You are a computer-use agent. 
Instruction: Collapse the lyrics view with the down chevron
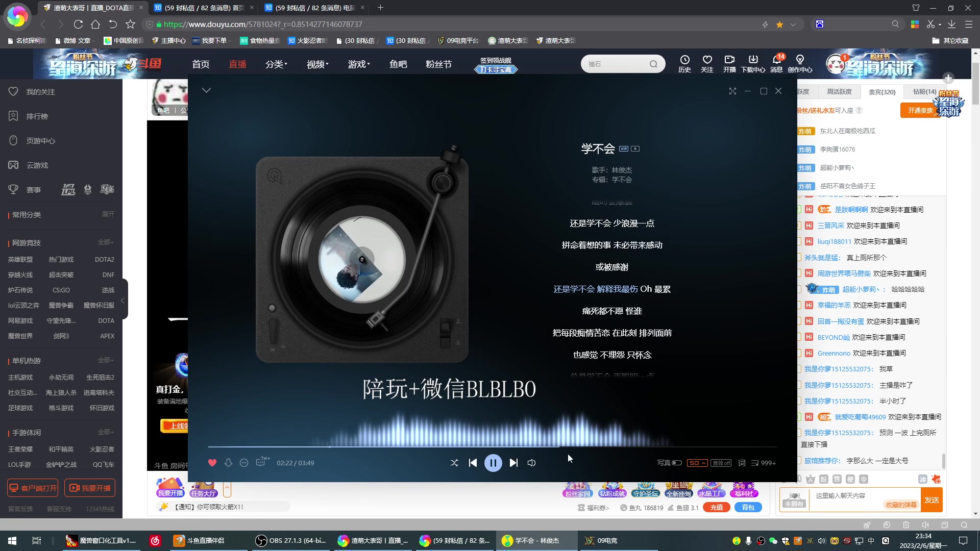pos(206,90)
